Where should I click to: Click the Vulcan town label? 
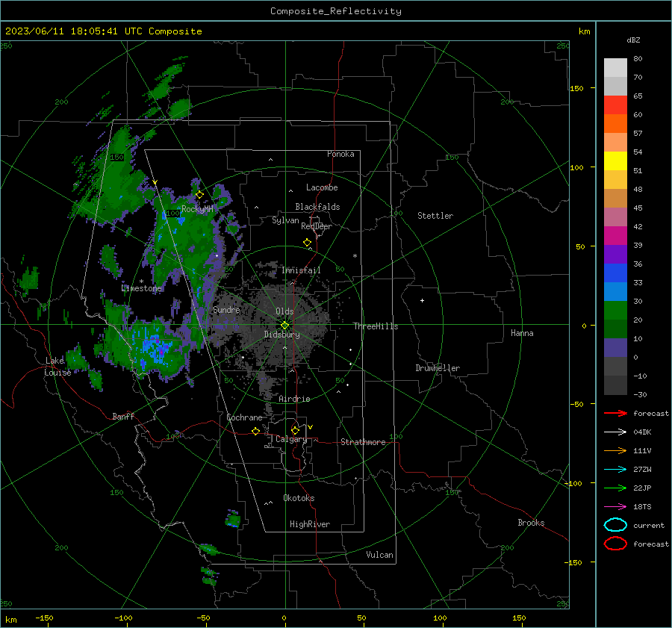tap(379, 555)
